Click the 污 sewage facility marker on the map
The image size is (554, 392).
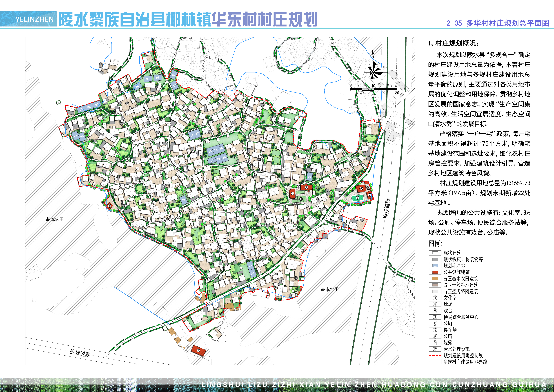click(198, 350)
